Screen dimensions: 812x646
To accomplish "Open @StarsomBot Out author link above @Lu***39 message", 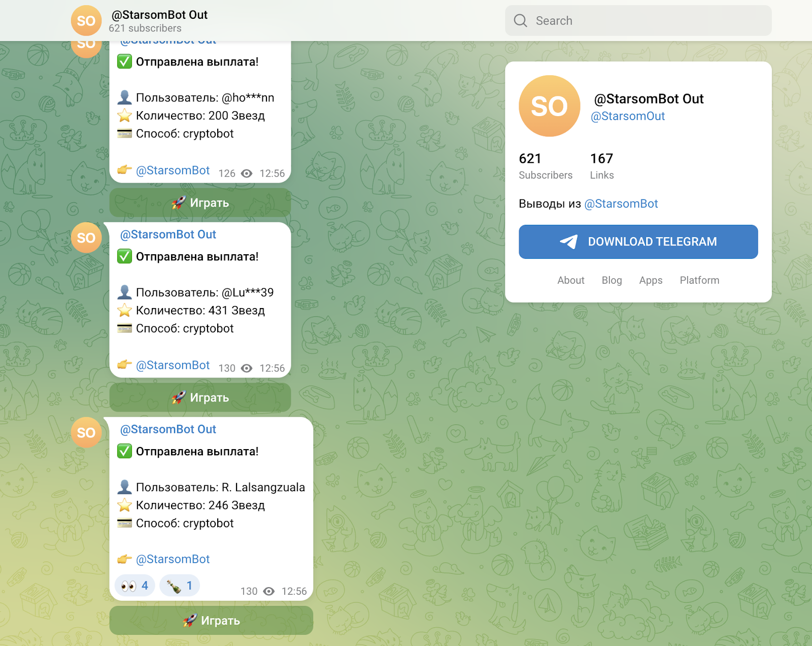I will click(x=168, y=234).
